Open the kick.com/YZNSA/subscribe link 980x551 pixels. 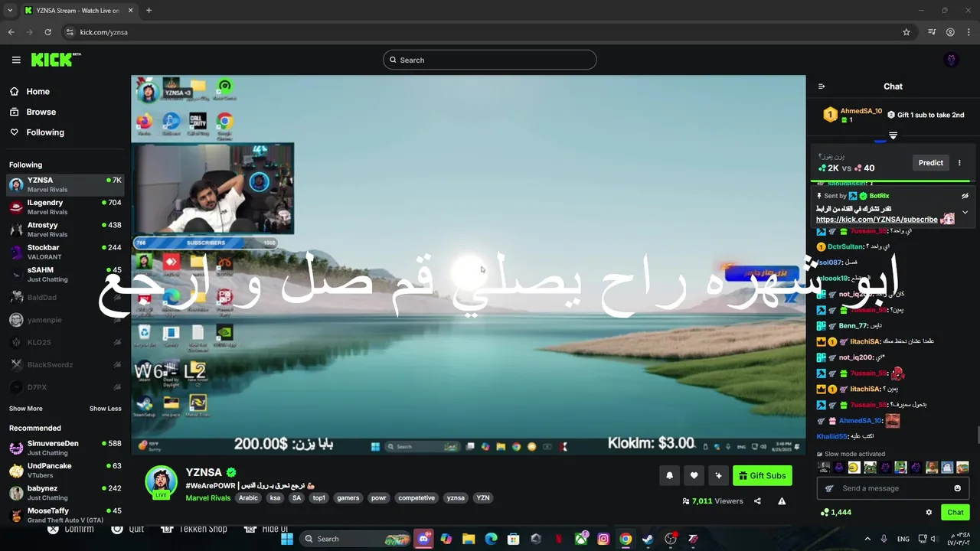(877, 220)
